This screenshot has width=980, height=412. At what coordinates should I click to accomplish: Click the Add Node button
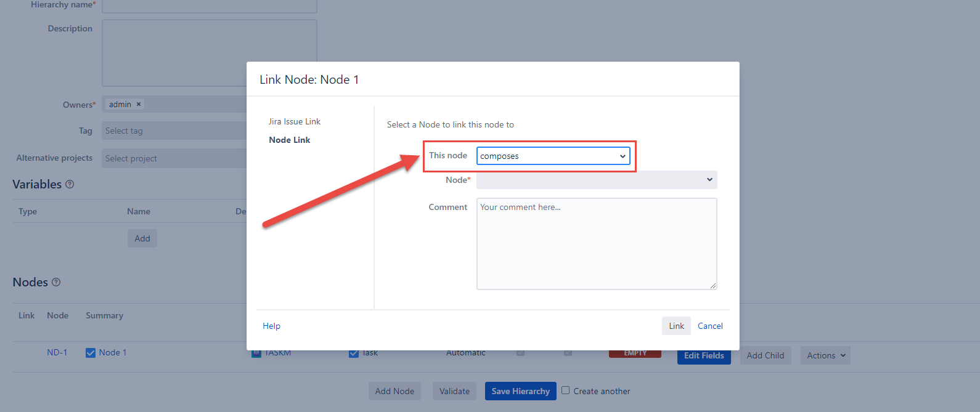click(394, 391)
